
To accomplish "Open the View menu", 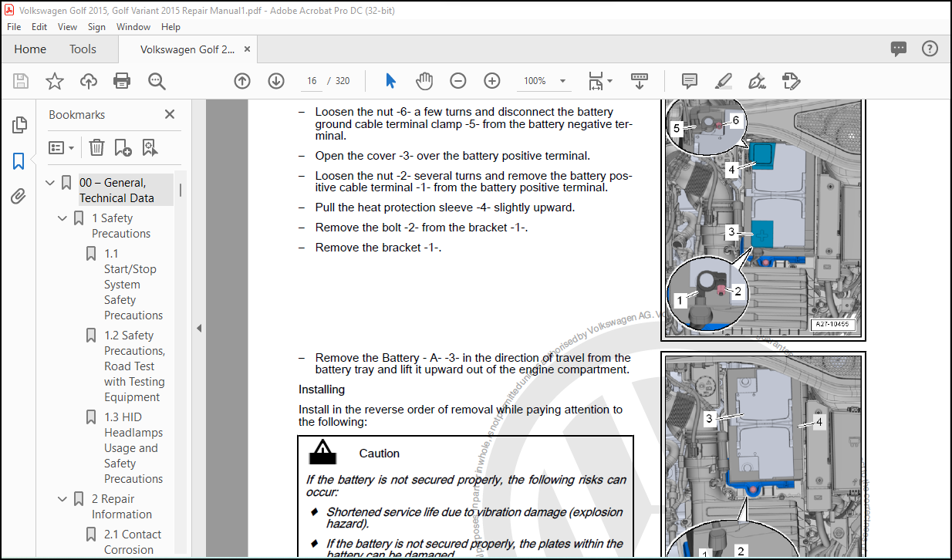I will click(x=68, y=26).
